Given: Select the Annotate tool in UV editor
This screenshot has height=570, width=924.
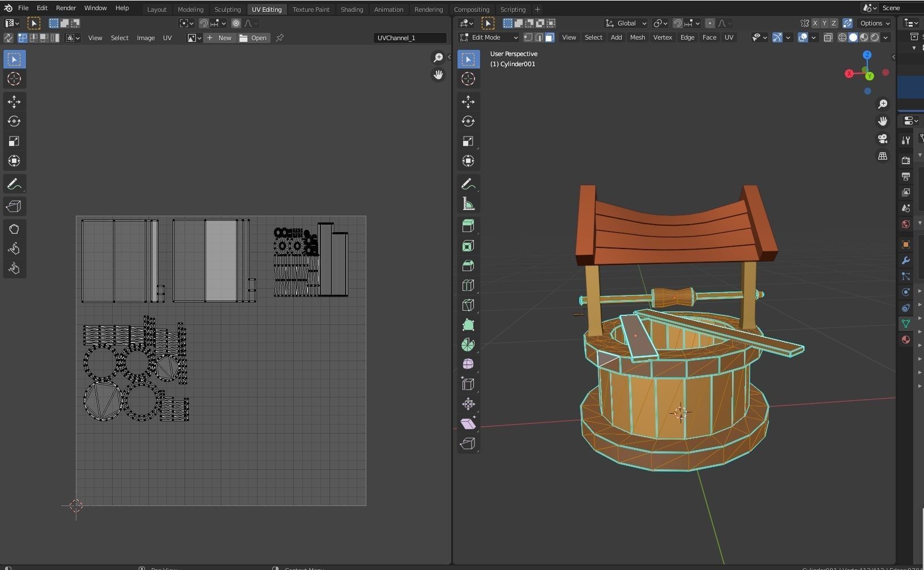Looking at the screenshot, I should coord(14,184).
